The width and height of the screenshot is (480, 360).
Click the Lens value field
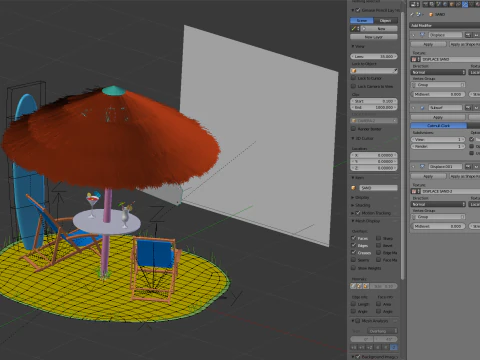pyautogui.click(x=374, y=56)
